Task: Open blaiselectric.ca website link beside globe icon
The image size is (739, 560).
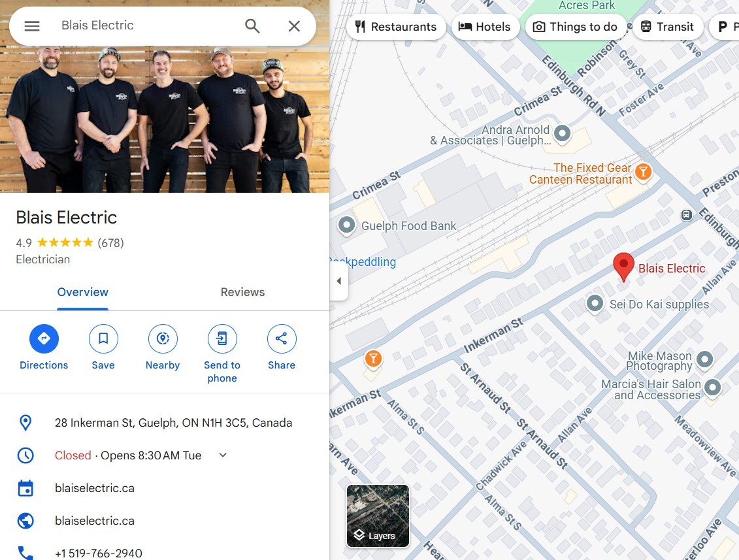Action: click(x=95, y=521)
